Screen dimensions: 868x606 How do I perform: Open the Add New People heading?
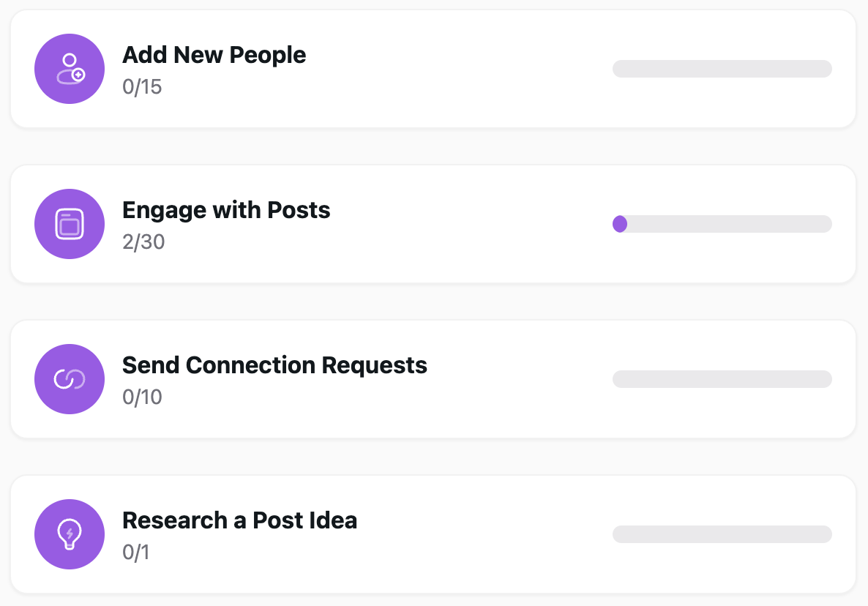(x=214, y=55)
